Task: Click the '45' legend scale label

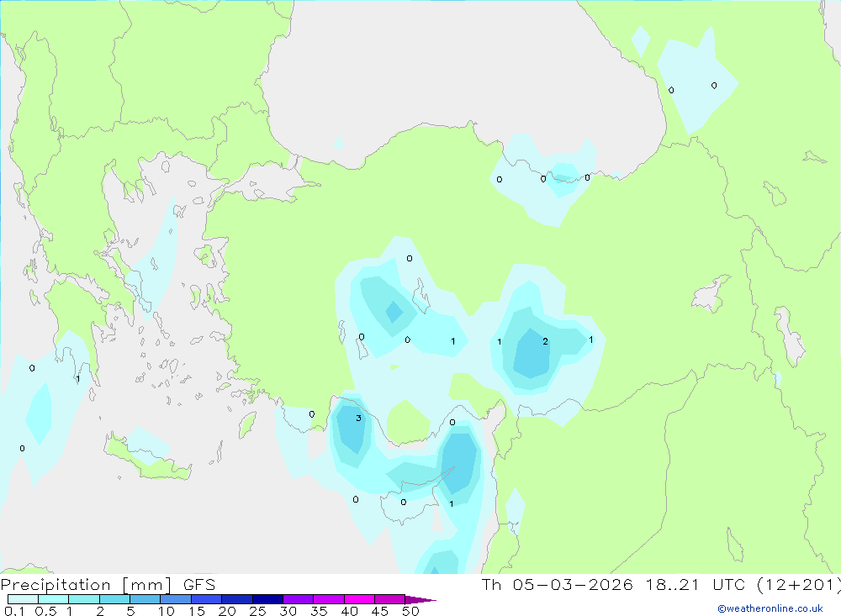Action: [380, 611]
